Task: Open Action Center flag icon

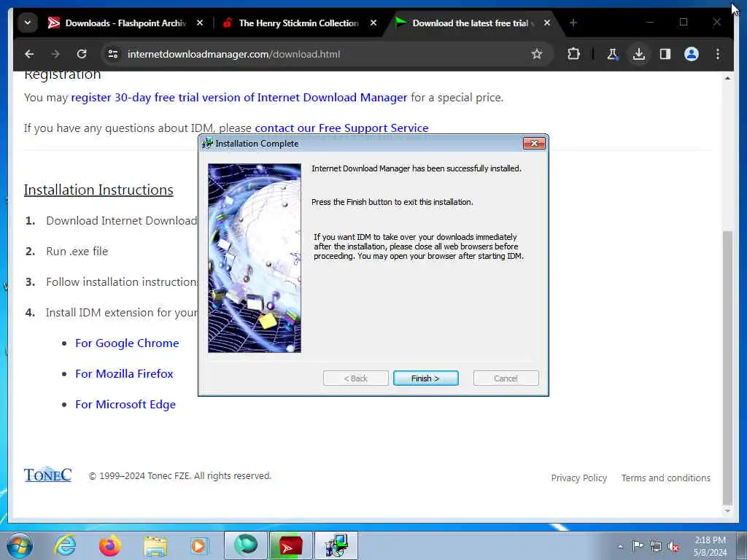Action: (x=638, y=545)
